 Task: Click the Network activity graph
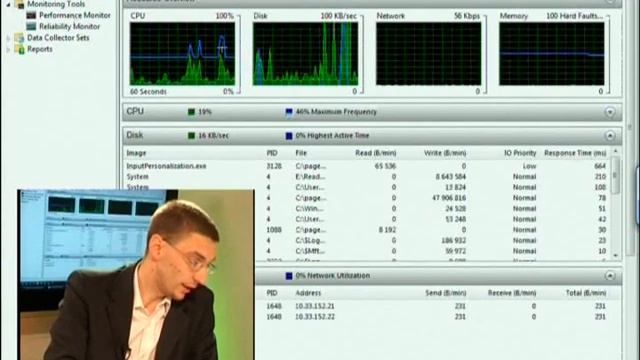click(429, 54)
